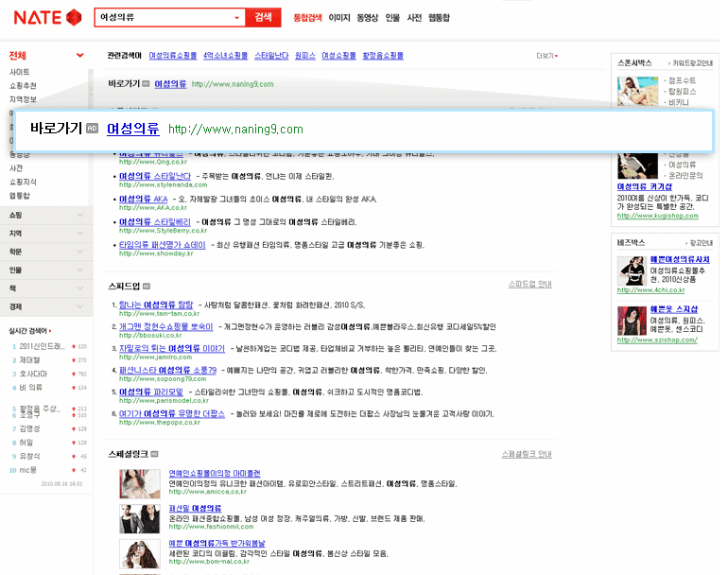This screenshot has width=728, height=575.
Task: Click the red 검색 search button
Action: (263, 17)
